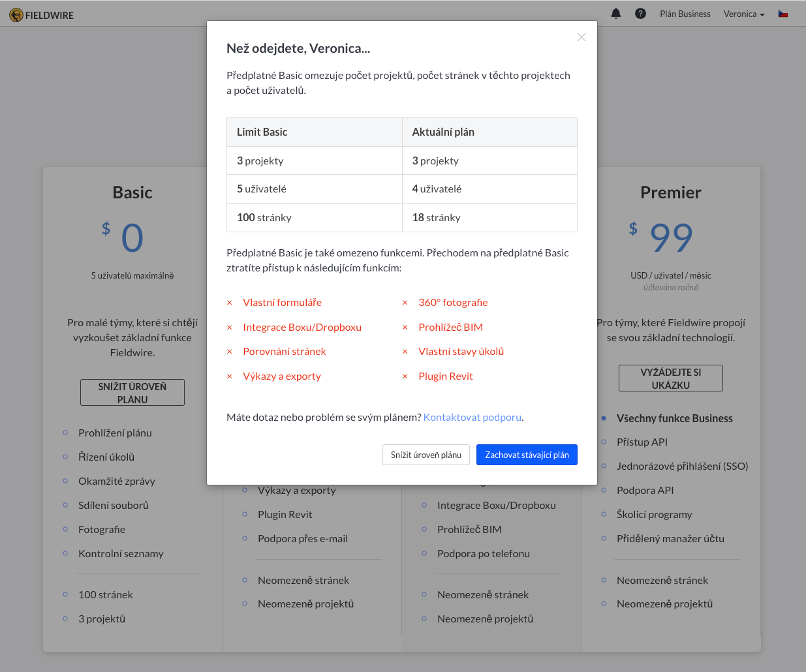Click the Limit Basic column header
This screenshot has height=672, width=806.
pos(315,132)
